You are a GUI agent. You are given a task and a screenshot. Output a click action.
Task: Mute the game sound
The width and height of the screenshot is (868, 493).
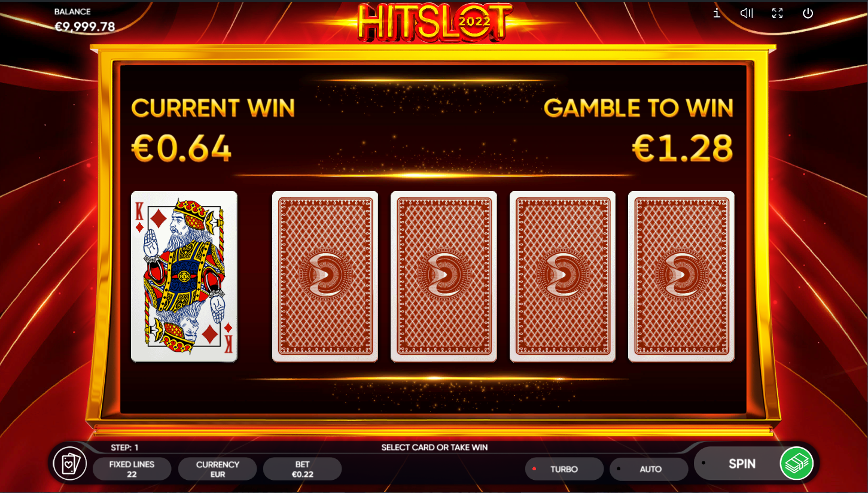[x=747, y=13]
